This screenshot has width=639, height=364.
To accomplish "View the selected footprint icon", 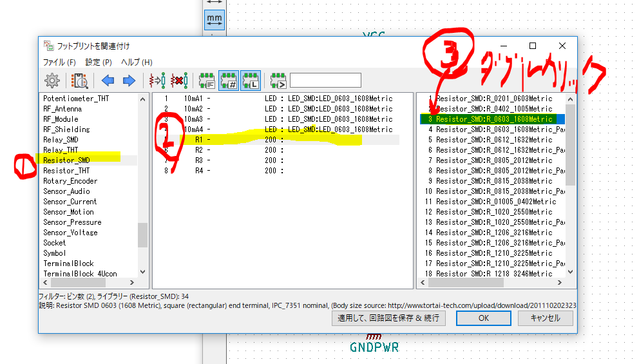I will pos(79,81).
